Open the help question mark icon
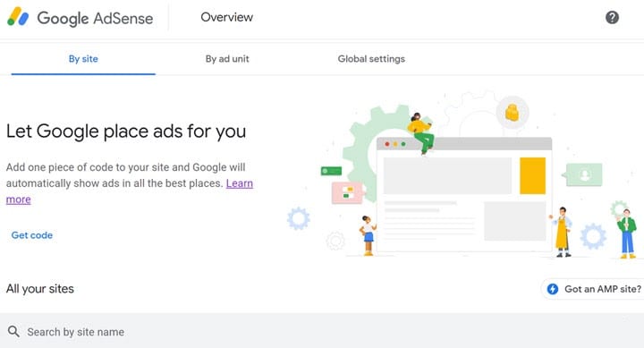The height and width of the screenshot is (348, 644). (612, 17)
